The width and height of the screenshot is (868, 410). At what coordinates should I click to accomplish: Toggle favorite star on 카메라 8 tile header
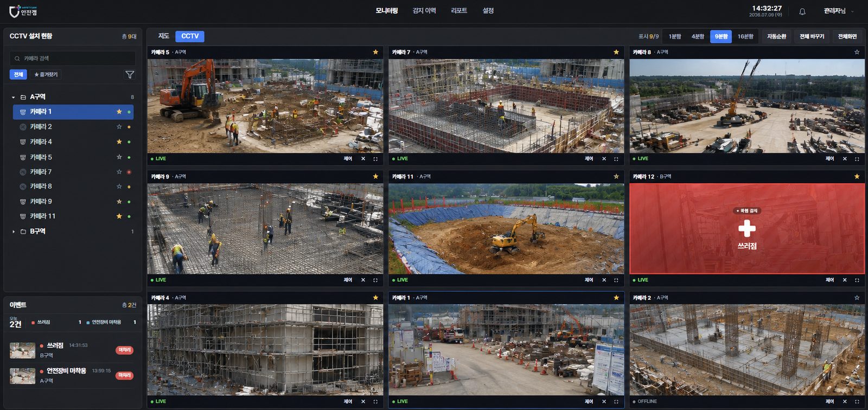tap(857, 52)
